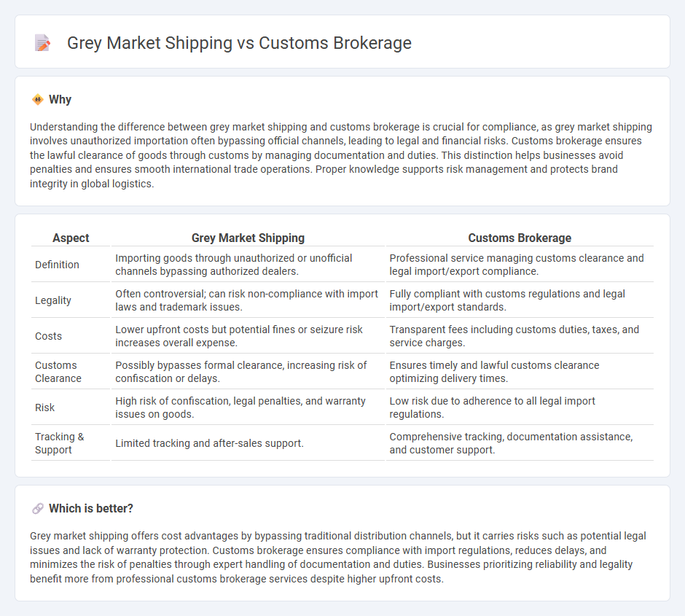The height and width of the screenshot is (616, 685).
Task: Click the Legality row label
Action: (x=53, y=300)
